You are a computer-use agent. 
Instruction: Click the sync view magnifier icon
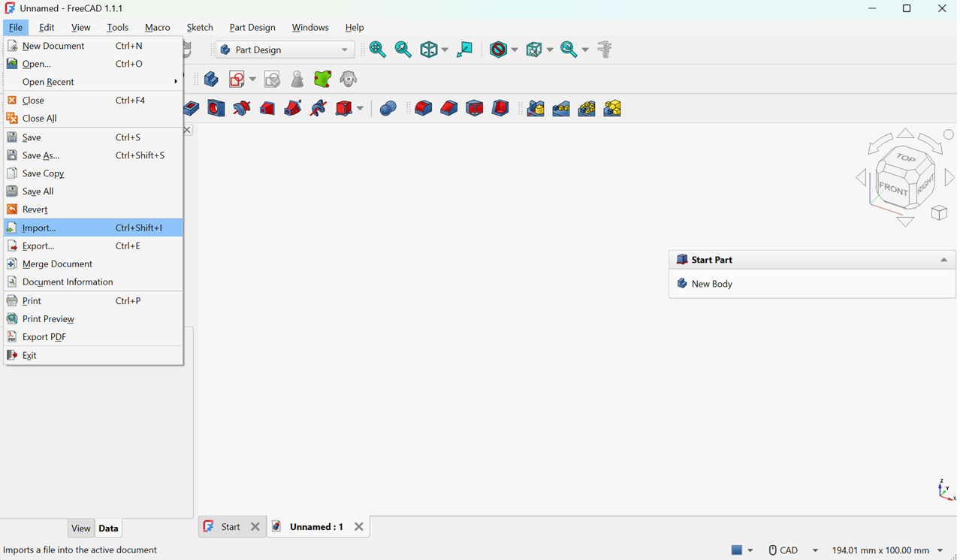pos(569,50)
